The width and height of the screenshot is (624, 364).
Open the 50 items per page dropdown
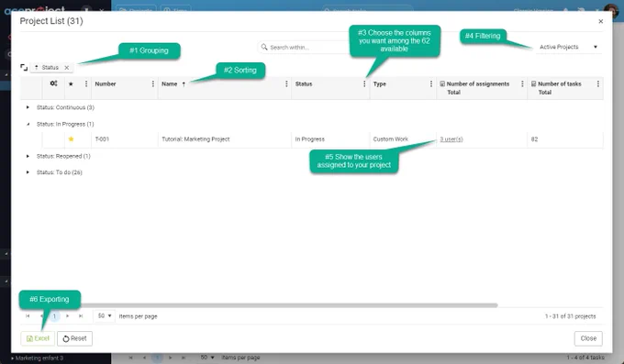click(105, 316)
